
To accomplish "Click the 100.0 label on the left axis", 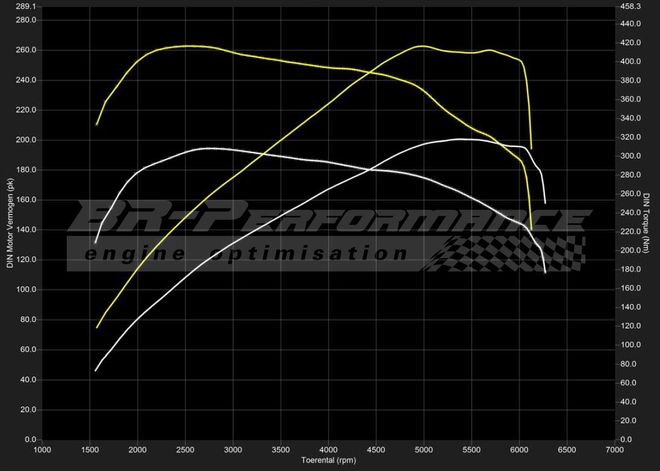I will click(x=27, y=290).
